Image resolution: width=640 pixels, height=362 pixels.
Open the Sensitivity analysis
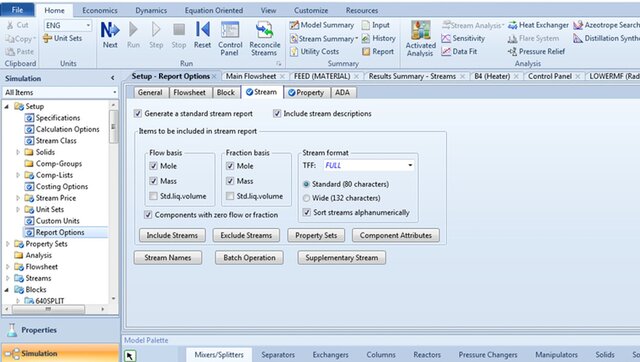coord(463,38)
